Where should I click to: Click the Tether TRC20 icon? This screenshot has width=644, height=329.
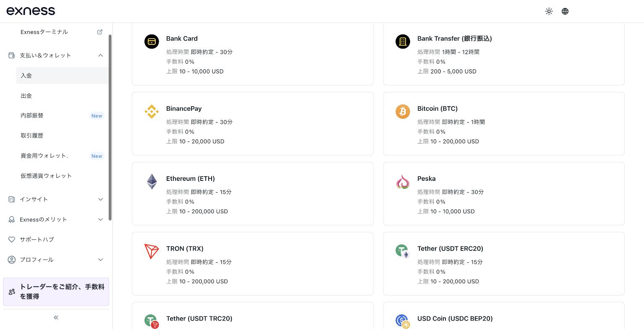(x=152, y=321)
